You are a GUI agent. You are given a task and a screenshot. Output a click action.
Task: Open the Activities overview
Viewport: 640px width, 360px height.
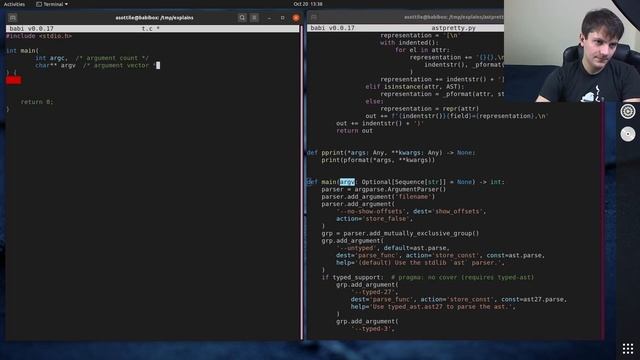point(14,4)
